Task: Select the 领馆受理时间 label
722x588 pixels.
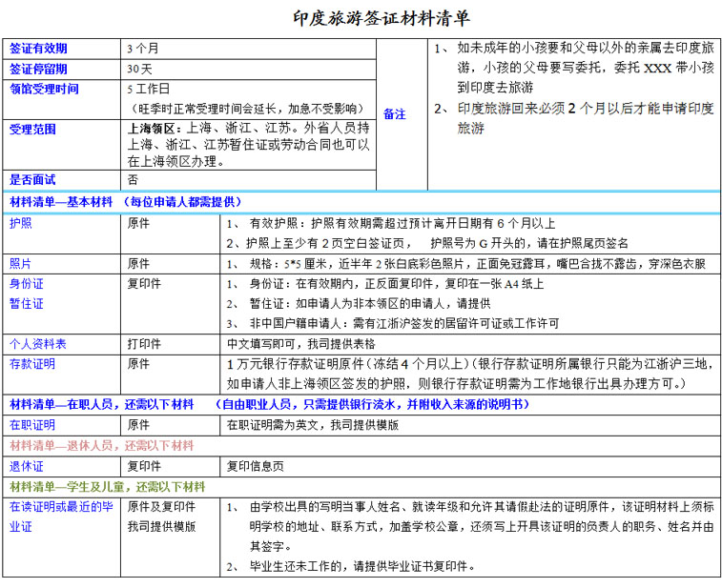Action: pyautogui.click(x=44, y=89)
